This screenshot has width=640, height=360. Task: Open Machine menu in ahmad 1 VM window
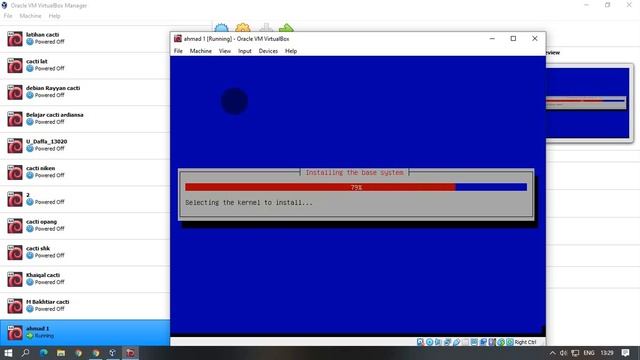point(200,51)
